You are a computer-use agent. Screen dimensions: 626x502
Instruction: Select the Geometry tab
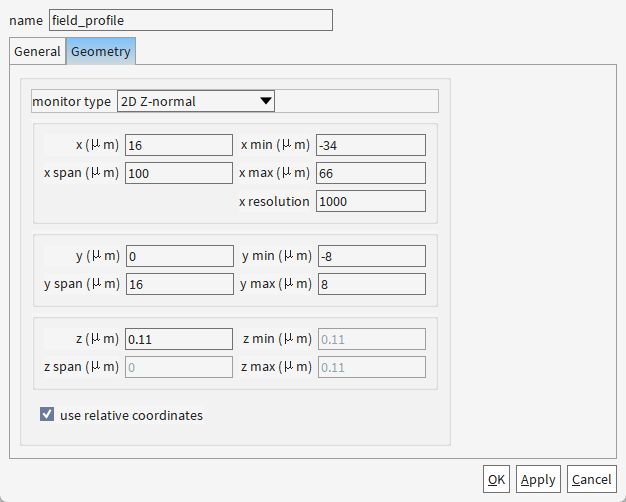coord(101,52)
